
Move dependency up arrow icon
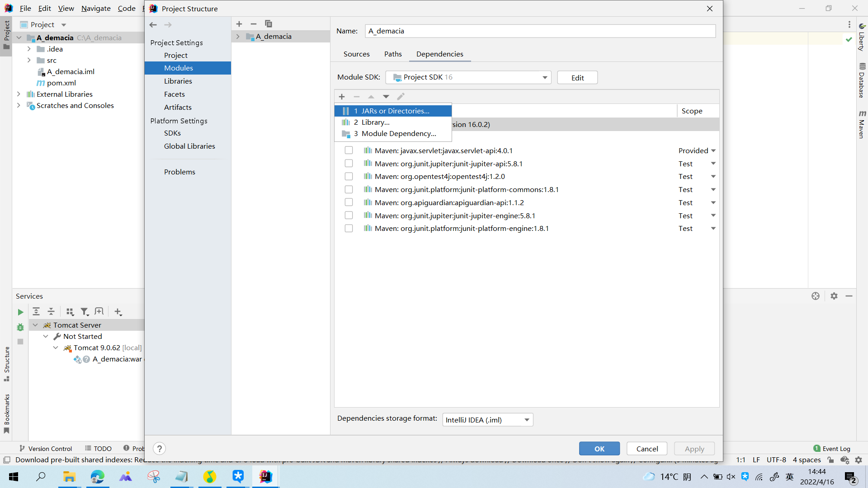point(371,97)
